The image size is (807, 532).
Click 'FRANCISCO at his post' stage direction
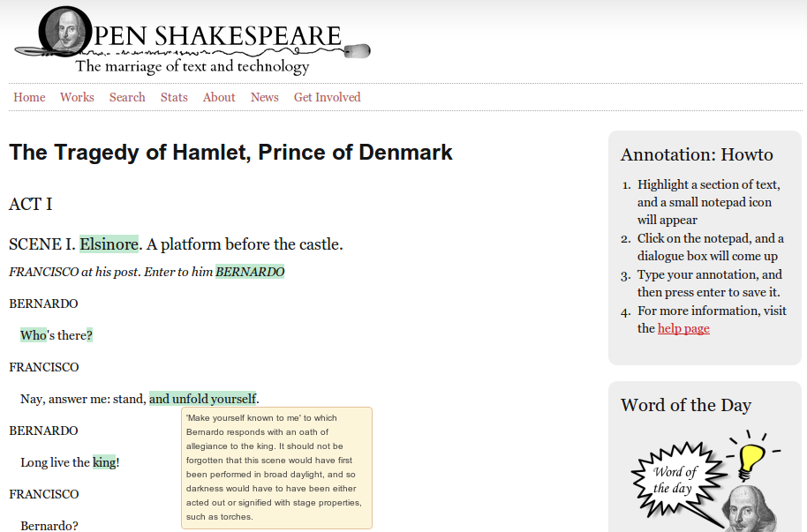(75, 272)
